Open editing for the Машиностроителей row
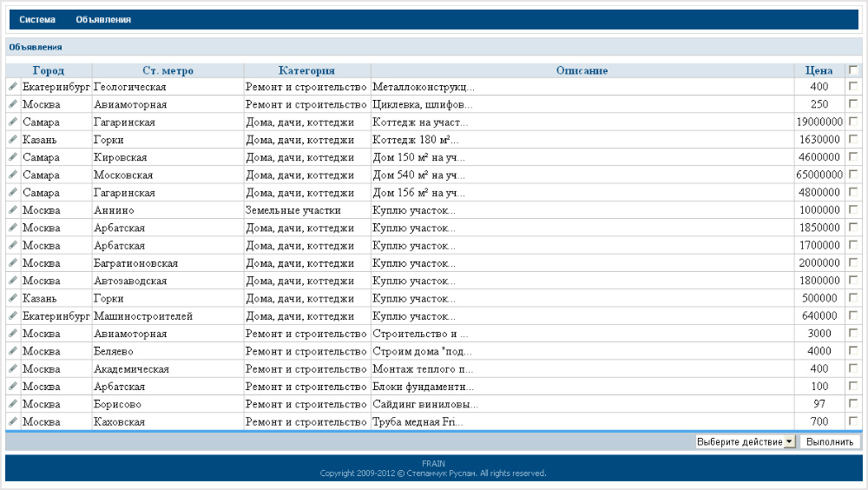 [x=13, y=316]
